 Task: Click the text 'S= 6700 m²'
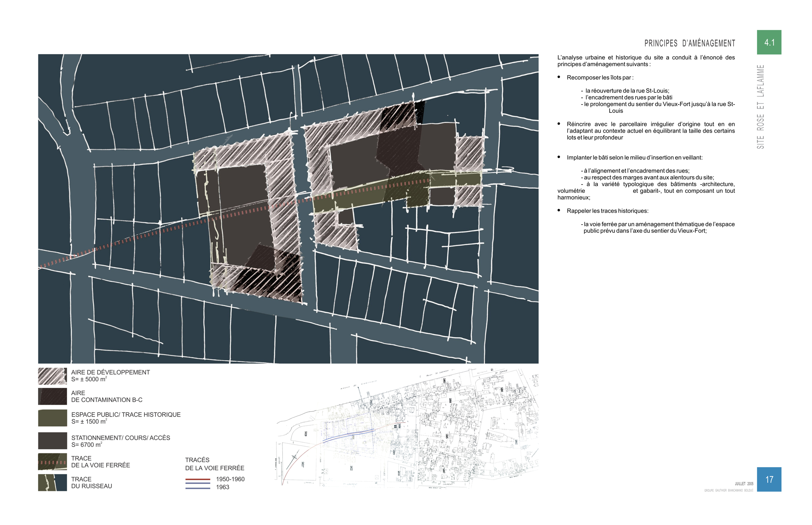[x=87, y=445]
